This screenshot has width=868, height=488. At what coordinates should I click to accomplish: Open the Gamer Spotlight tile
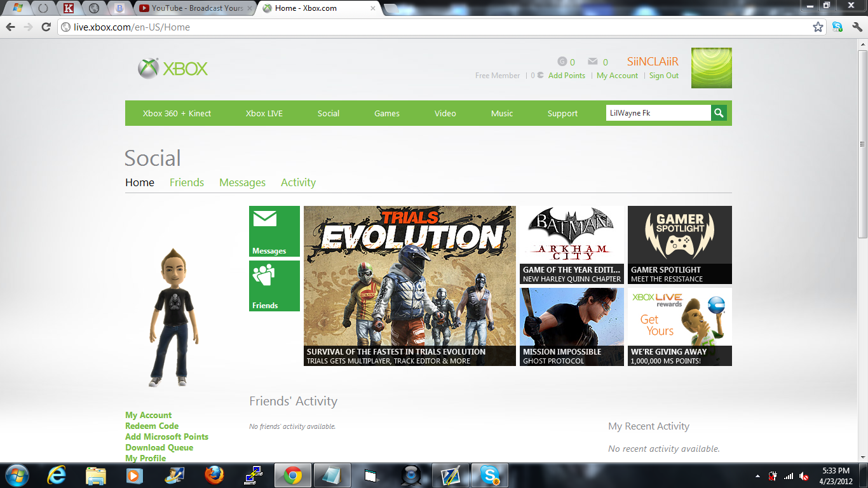[x=680, y=245]
